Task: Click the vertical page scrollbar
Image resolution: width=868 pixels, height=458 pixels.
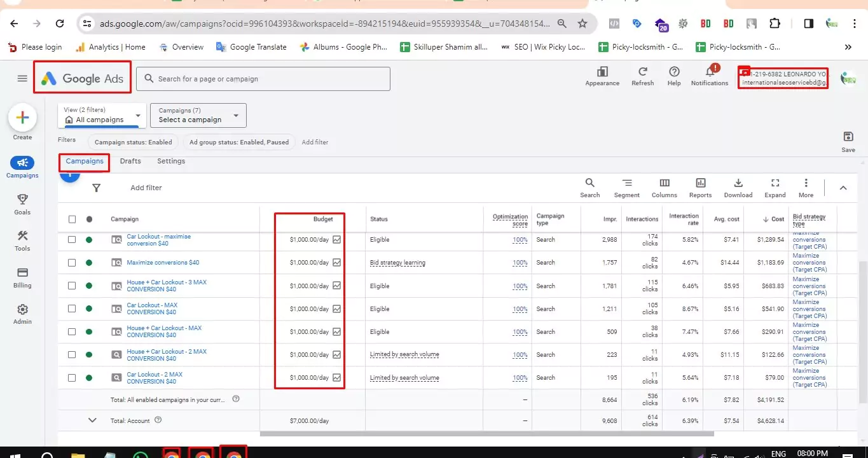Action: point(863,331)
